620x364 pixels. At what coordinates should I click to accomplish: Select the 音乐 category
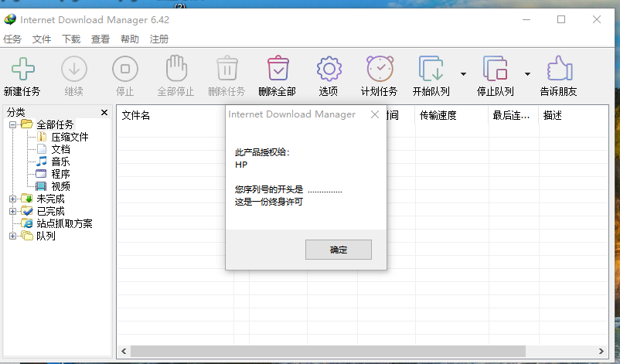click(60, 162)
